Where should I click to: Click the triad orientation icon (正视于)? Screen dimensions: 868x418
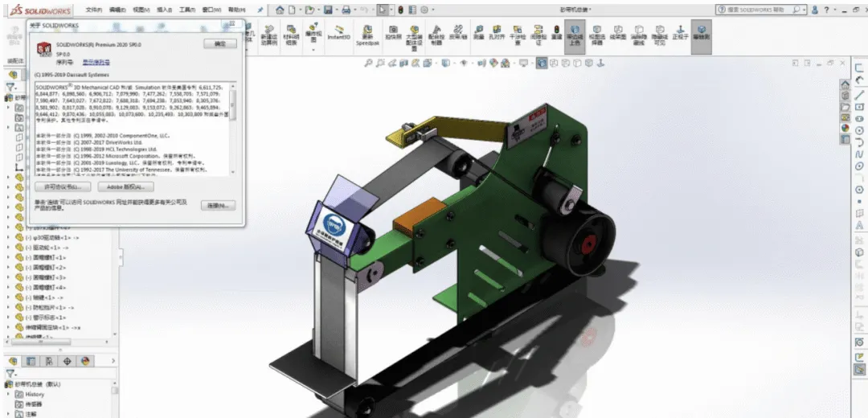click(681, 31)
